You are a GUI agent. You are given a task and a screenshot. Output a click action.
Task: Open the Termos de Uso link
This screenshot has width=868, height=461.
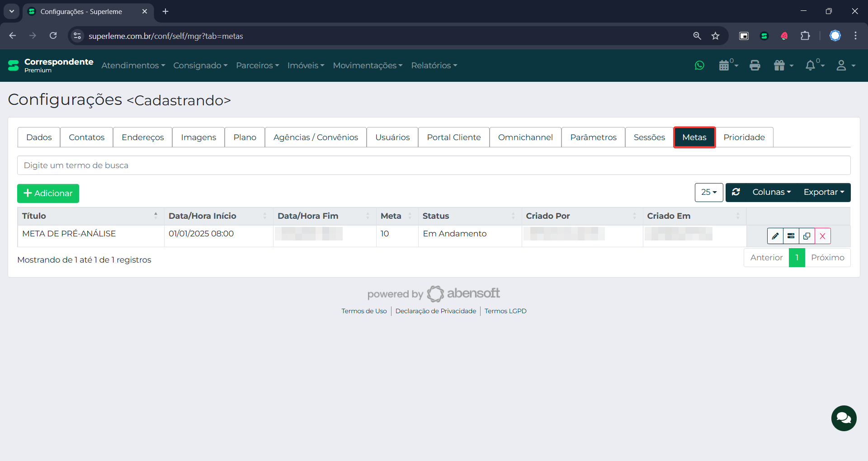364,311
